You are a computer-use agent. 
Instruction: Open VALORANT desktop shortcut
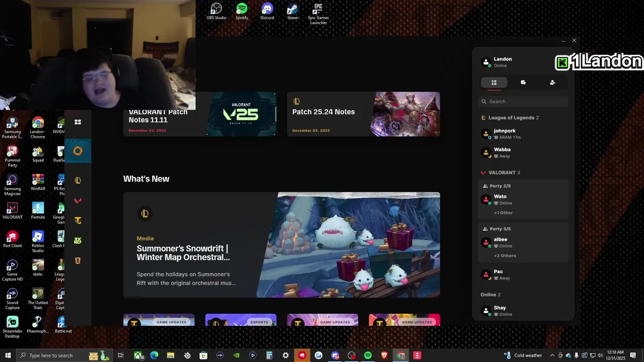(x=13, y=211)
